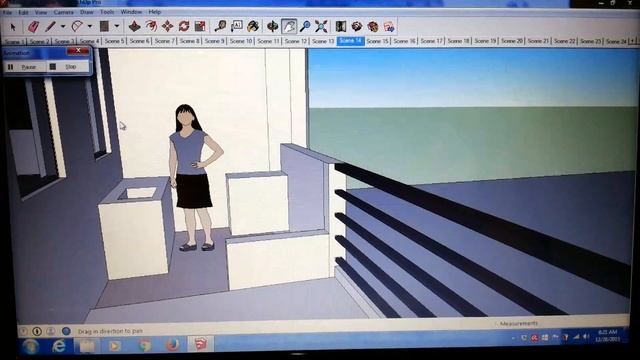Click the blue status bar help icon
The height and width of the screenshot is (360, 640).
pos(66,331)
